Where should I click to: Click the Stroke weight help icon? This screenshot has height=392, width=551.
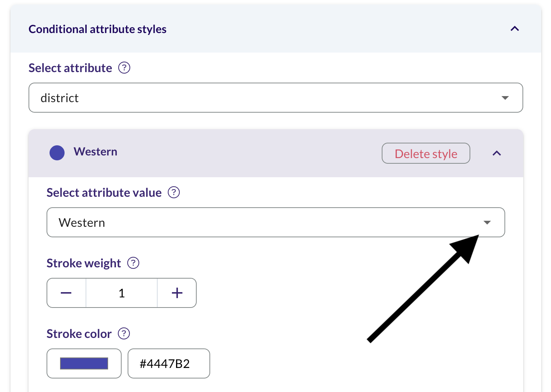point(133,263)
